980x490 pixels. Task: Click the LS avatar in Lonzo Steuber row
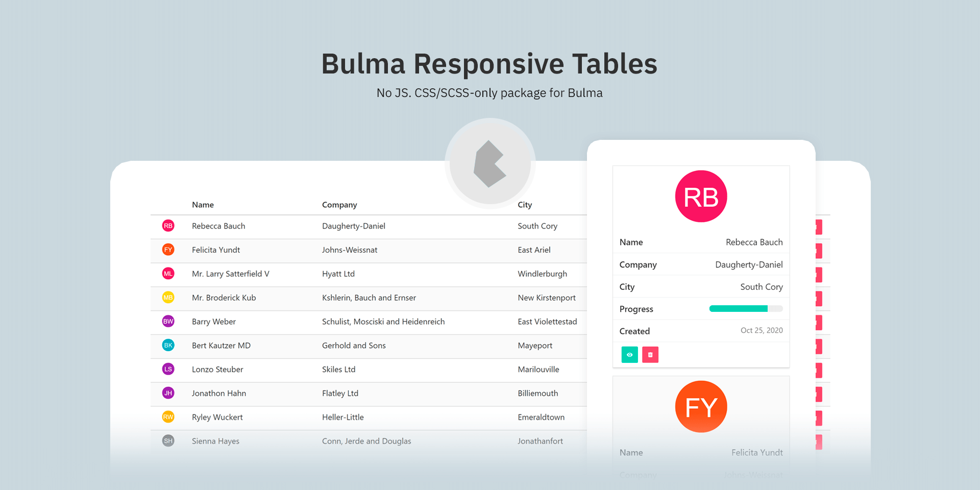pos(168,369)
